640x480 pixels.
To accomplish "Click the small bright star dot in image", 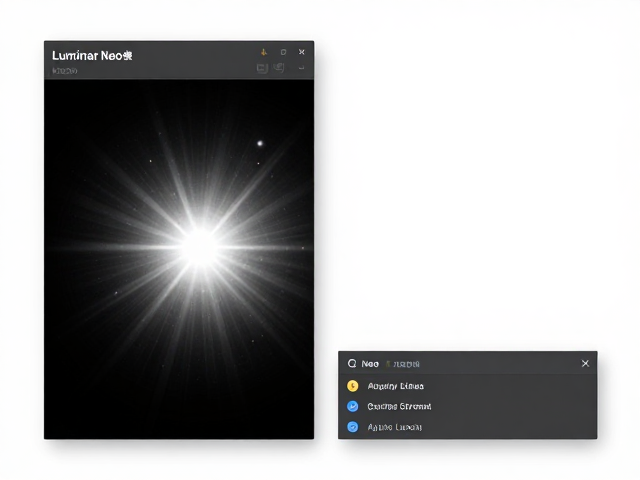I will coord(260,143).
